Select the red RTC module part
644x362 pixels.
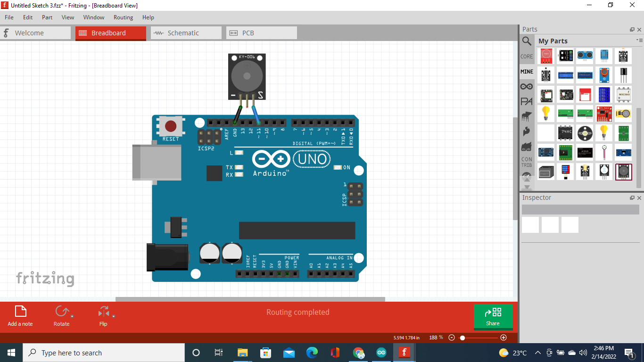[604, 114]
